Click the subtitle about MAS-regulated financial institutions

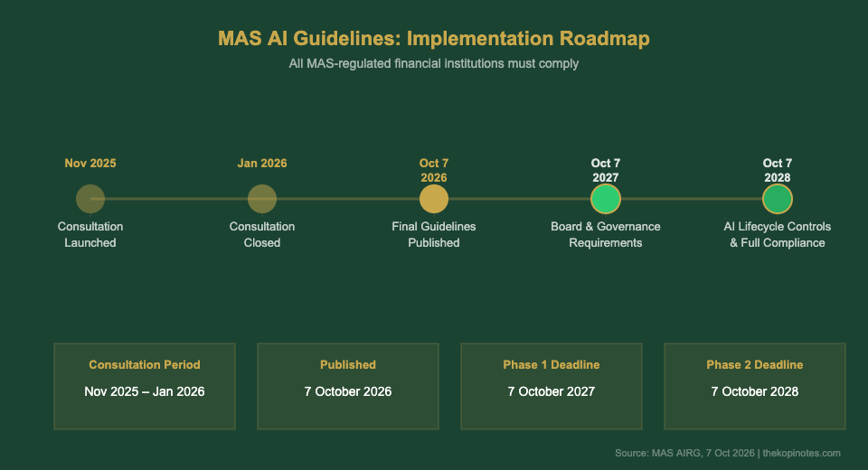click(x=434, y=63)
